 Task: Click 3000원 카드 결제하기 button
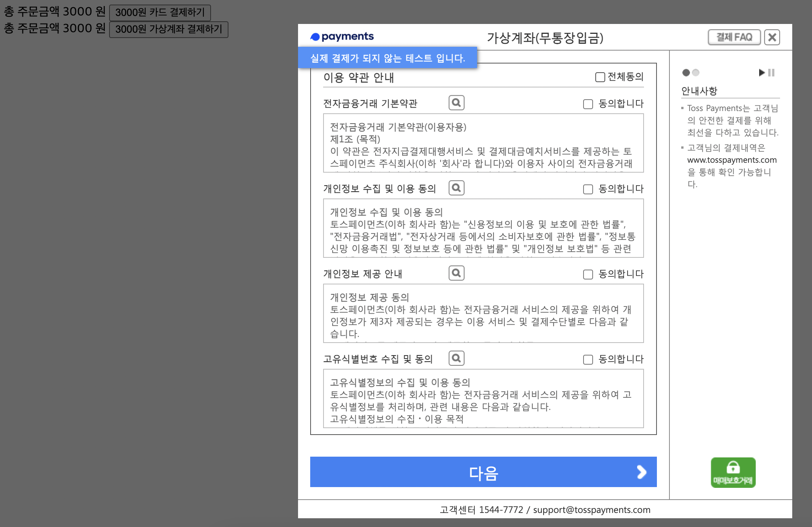(x=160, y=13)
